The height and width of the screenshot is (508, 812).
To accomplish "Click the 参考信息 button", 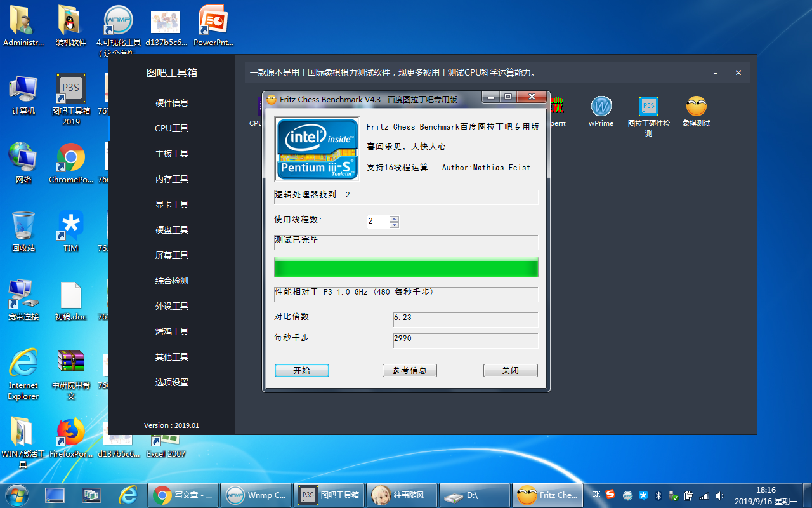I will tap(409, 370).
